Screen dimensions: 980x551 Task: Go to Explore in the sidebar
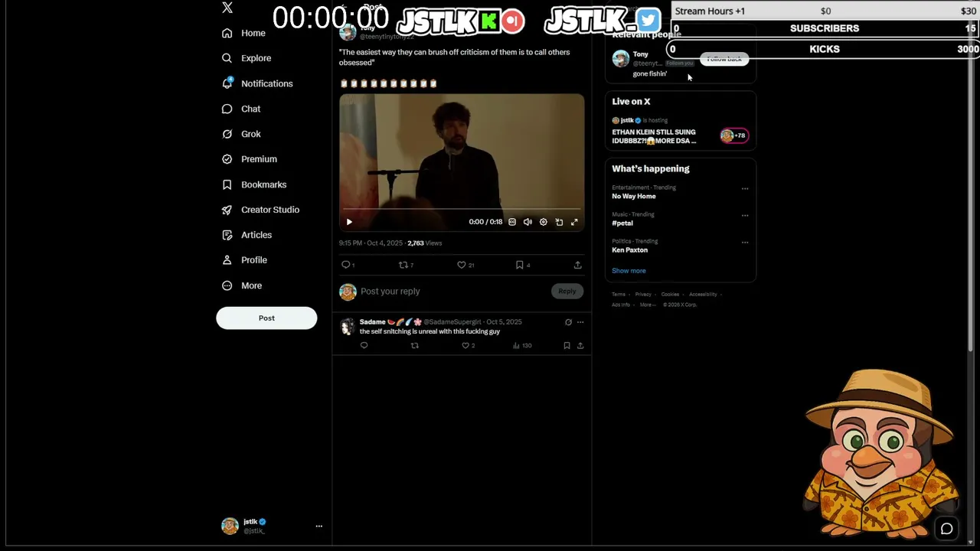click(x=247, y=58)
